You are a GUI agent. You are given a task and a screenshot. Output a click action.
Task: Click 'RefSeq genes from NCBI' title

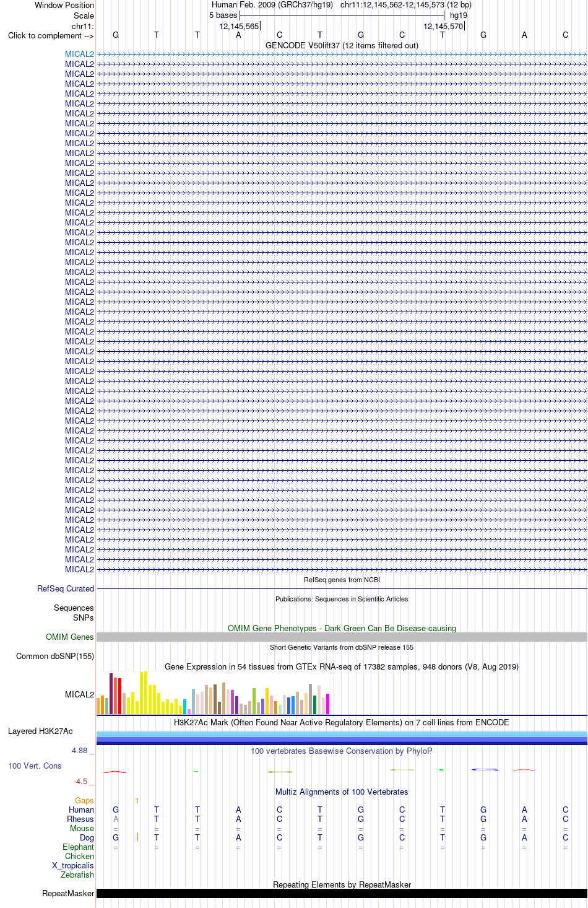click(x=342, y=580)
